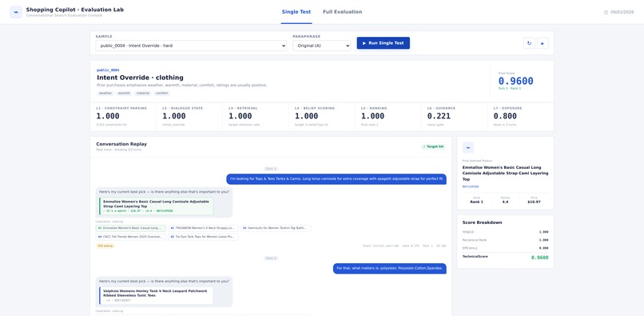Click the calendar icon beside 09/01/2026
Image resolution: width=644 pixels, height=316 pixels.
click(x=606, y=12)
